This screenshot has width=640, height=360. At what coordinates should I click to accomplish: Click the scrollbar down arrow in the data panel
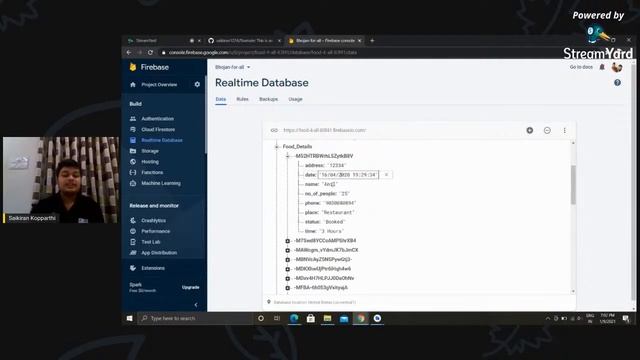(x=573, y=291)
